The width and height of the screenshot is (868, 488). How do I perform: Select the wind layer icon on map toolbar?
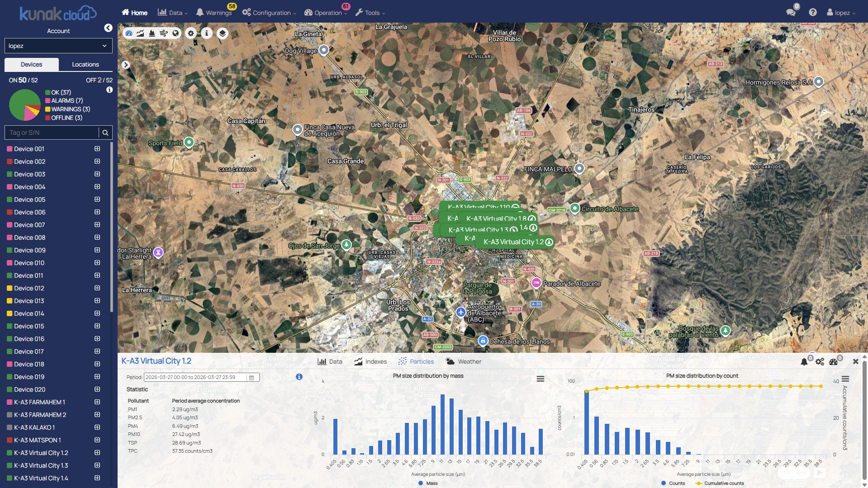point(164,33)
